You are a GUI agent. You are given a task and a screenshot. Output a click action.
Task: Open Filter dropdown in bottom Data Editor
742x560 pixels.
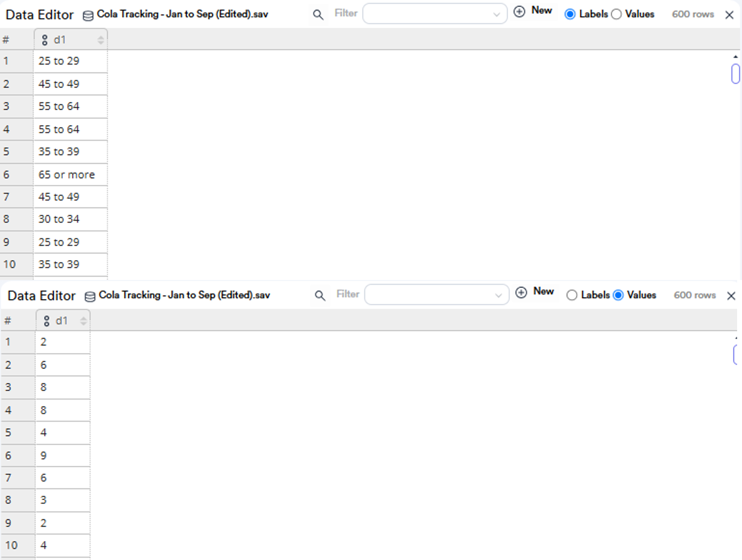437,295
